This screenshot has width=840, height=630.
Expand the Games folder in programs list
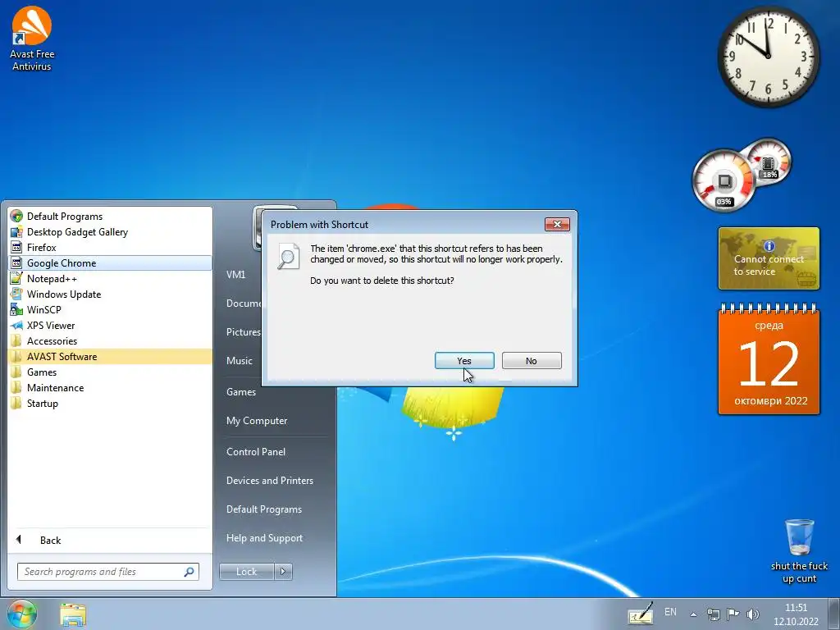click(111, 372)
